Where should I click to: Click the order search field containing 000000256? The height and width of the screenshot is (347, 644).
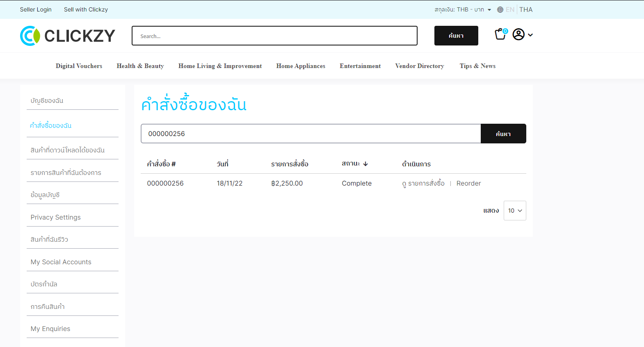(x=311, y=134)
